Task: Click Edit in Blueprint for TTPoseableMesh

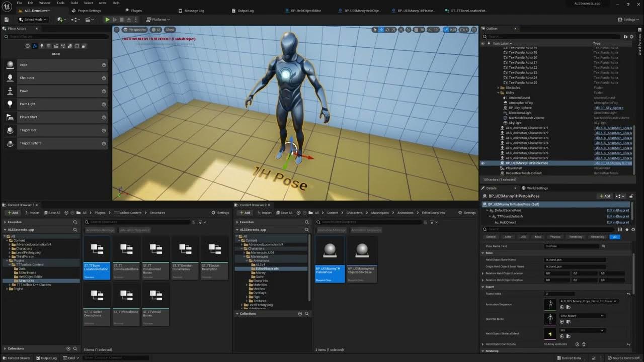Action: 618,217
